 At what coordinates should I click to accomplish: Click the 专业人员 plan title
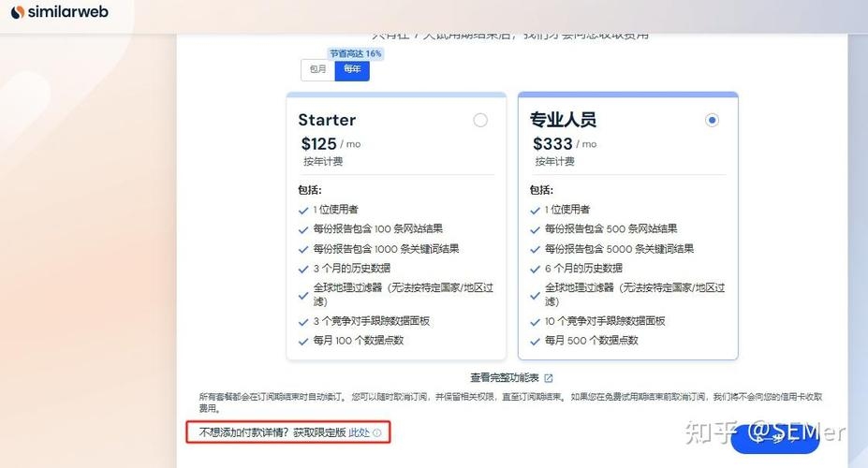click(563, 120)
